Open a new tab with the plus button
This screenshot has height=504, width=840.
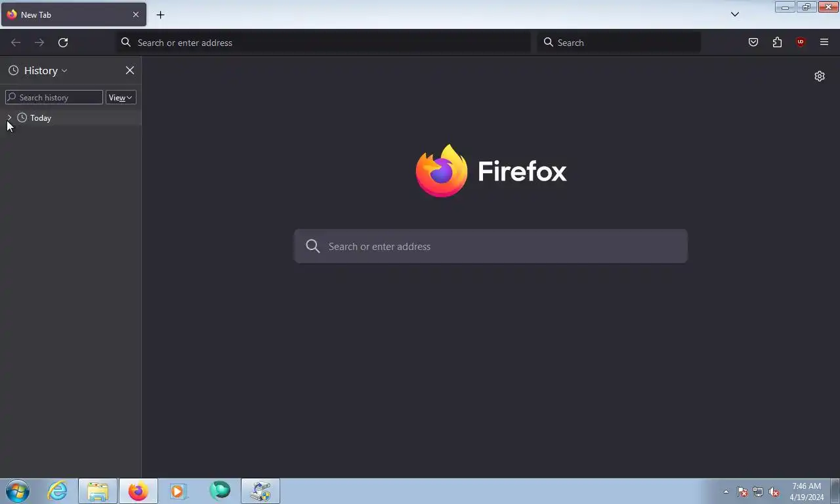[x=160, y=14]
